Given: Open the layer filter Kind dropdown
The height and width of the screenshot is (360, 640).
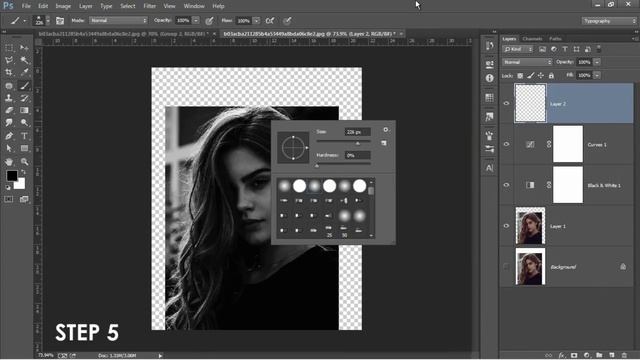Looking at the screenshot, I should point(518,49).
